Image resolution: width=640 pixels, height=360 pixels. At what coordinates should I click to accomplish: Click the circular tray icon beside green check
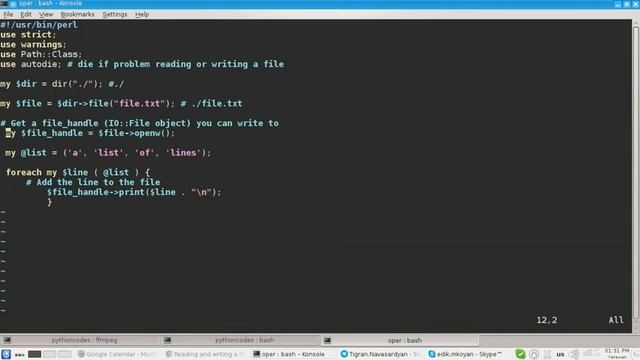[x=534, y=354]
